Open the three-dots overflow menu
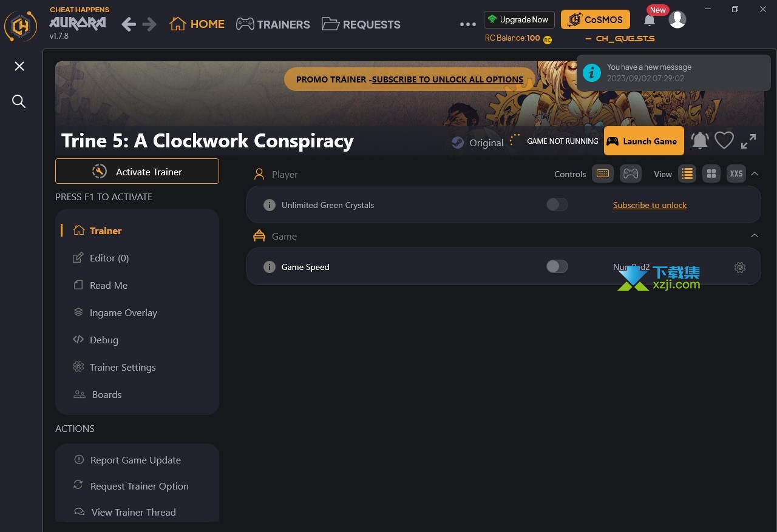Viewport: 777px width, 532px height. pyautogui.click(x=468, y=24)
